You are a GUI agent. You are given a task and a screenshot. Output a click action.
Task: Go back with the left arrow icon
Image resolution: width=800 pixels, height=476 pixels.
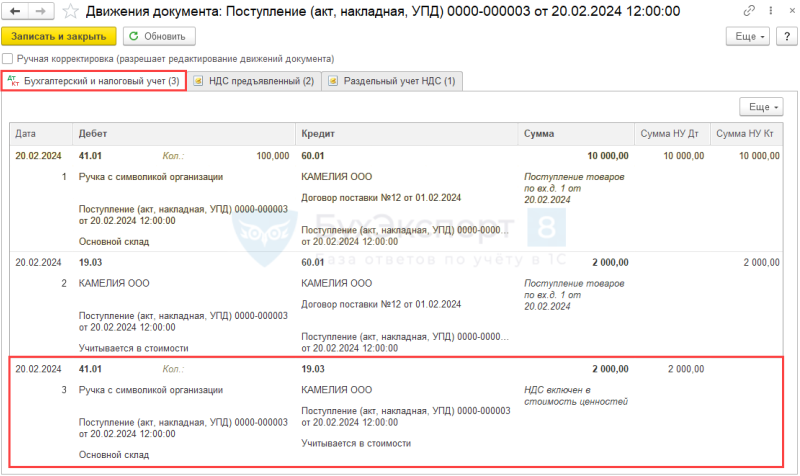tap(15, 11)
